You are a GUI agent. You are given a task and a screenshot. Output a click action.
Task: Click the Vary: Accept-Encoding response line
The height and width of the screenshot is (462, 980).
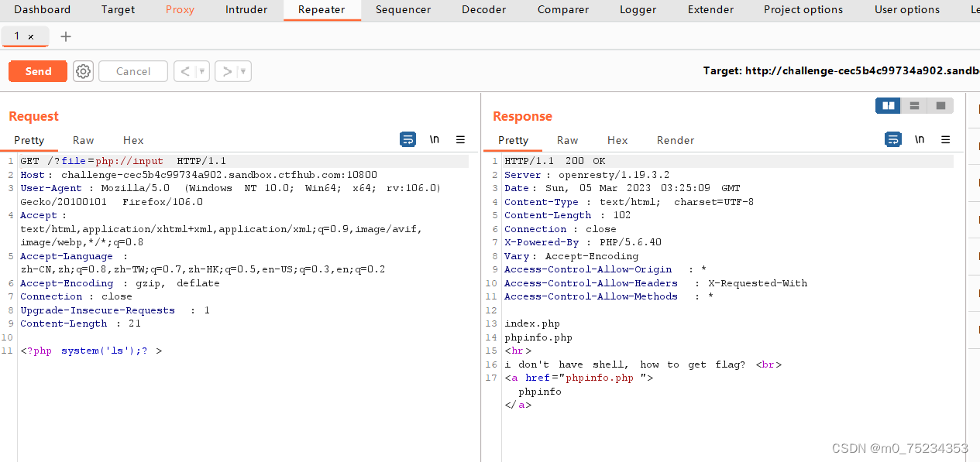[x=571, y=256]
